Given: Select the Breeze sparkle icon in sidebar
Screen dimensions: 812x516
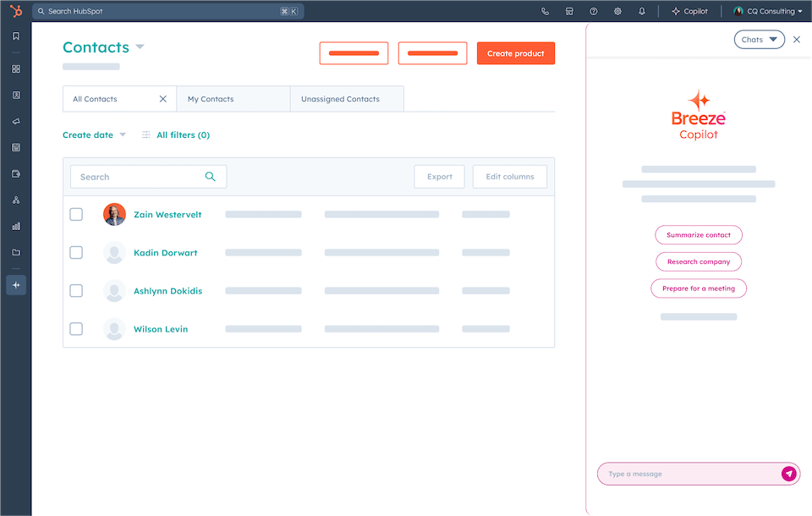Looking at the screenshot, I should pyautogui.click(x=16, y=285).
